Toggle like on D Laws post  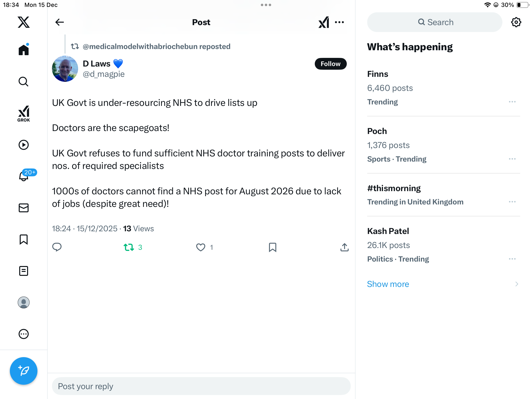[x=201, y=247]
